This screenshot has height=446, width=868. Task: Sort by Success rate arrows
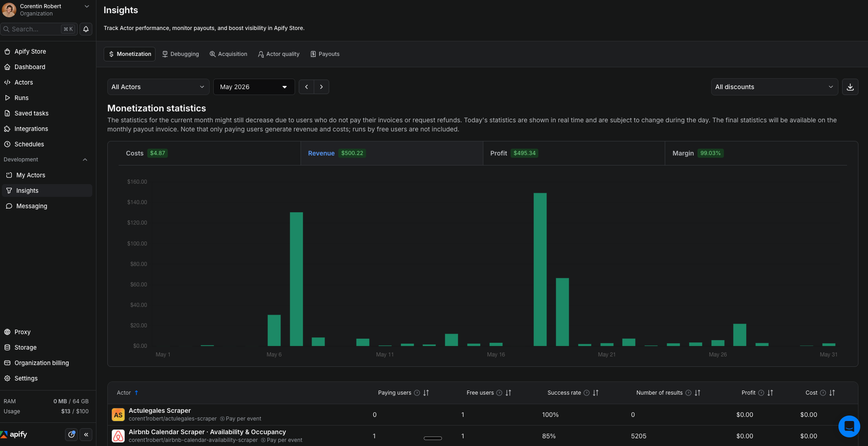tap(596, 393)
